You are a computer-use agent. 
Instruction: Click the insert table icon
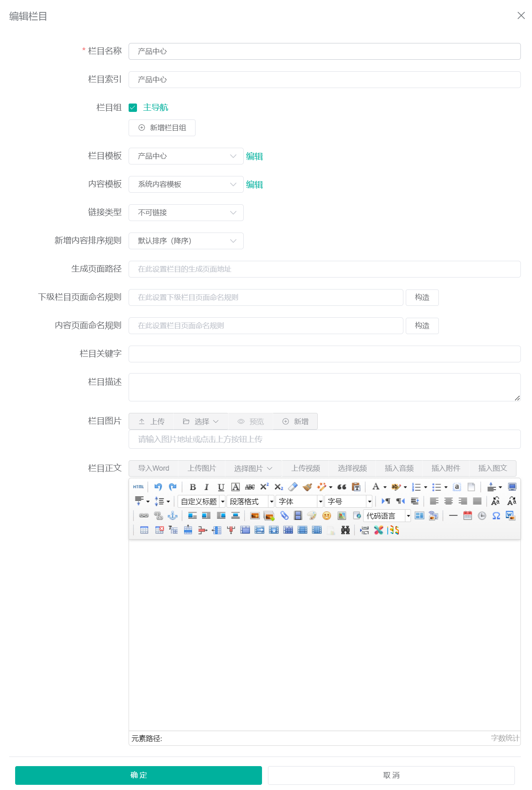pyautogui.click(x=144, y=530)
